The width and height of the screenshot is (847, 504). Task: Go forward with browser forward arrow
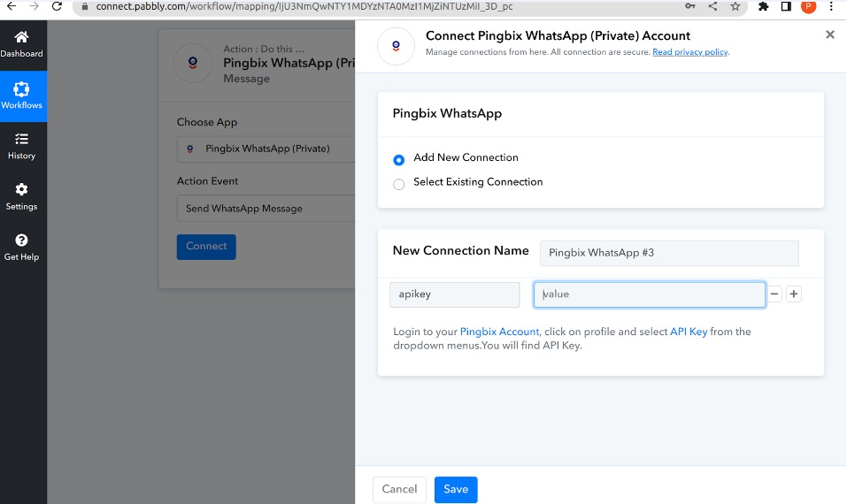[34, 6]
